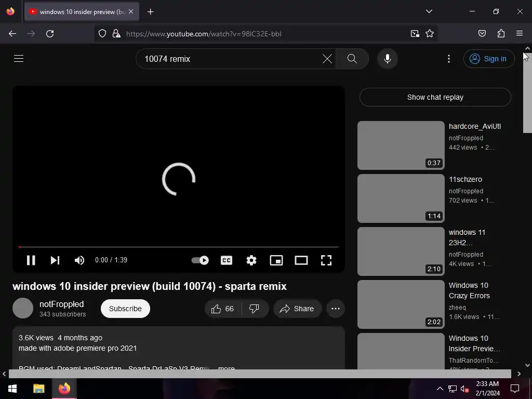Share this video
The image size is (532, 399).
[x=297, y=309]
